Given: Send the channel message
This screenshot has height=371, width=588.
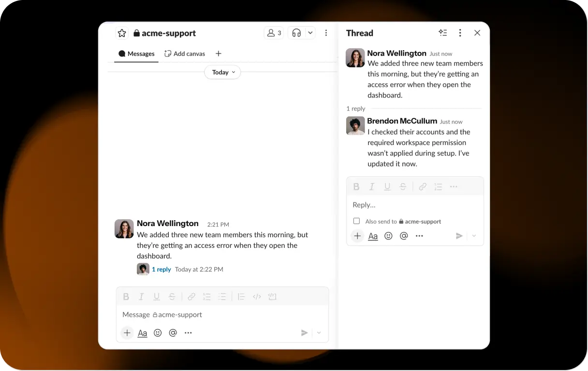Looking at the screenshot, I should pyautogui.click(x=304, y=333).
